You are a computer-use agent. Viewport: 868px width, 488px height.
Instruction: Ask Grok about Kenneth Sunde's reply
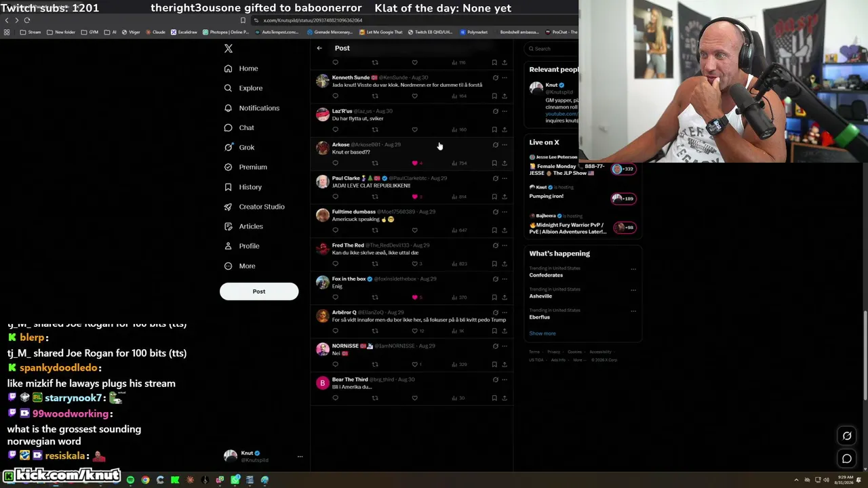pyautogui.click(x=495, y=77)
